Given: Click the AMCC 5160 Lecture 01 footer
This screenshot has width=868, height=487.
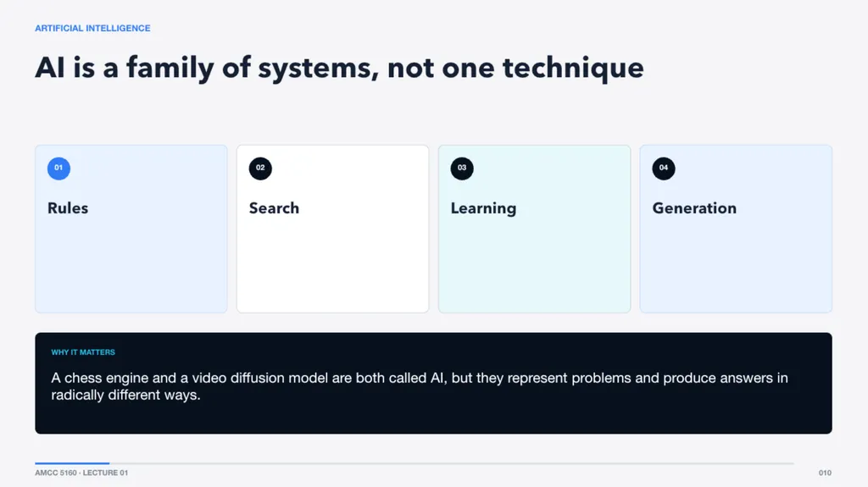Looking at the screenshot, I should 81,473.
